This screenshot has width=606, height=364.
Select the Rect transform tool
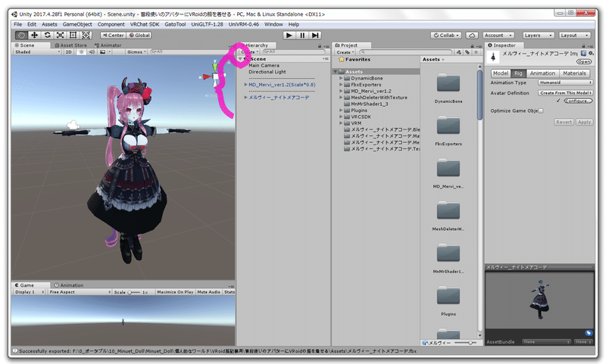73,35
